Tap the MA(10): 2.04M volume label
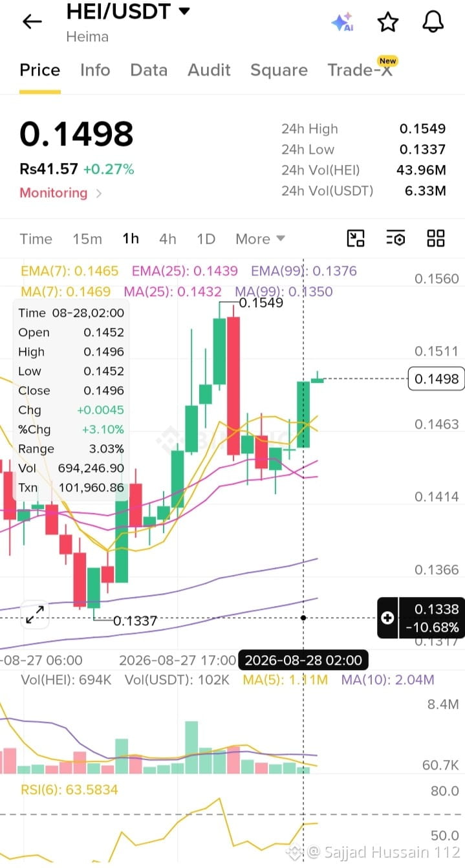 pyautogui.click(x=387, y=680)
